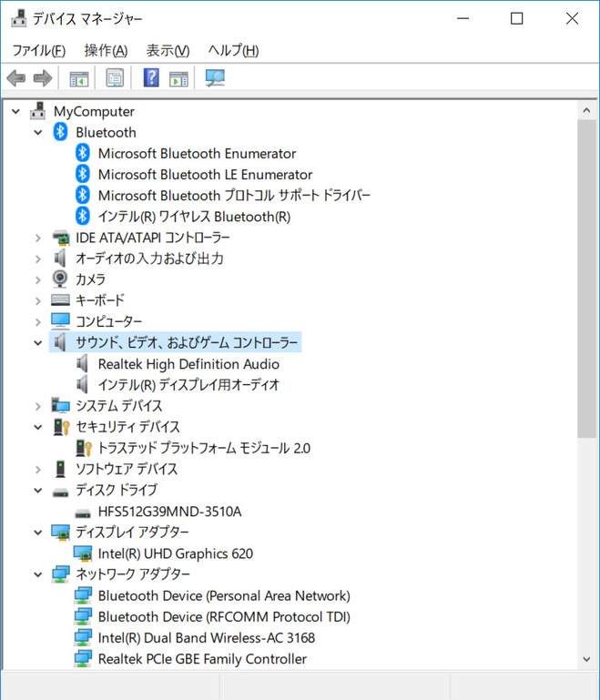Expand the オーディオの入力および出力 category
Image resolution: width=600 pixels, height=700 pixels.
click(38, 259)
